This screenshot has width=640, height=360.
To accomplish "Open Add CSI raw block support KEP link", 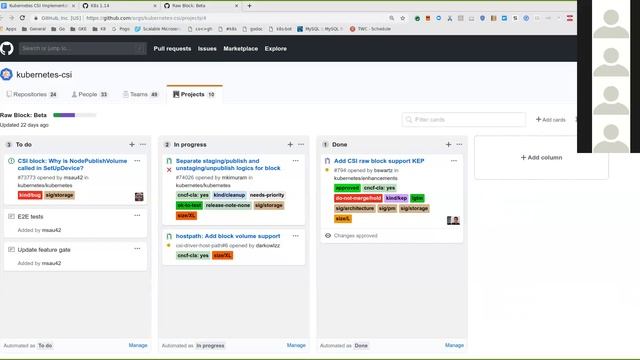I will (x=379, y=161).
